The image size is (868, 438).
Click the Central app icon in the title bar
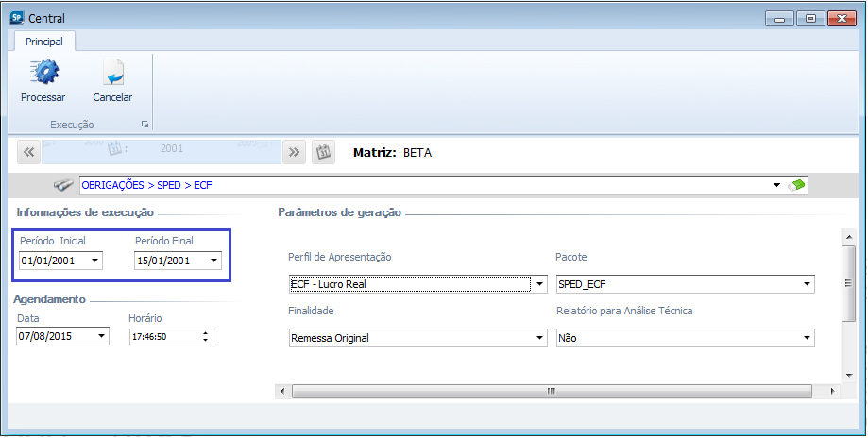pyautogui.click(x=15, y=18)
